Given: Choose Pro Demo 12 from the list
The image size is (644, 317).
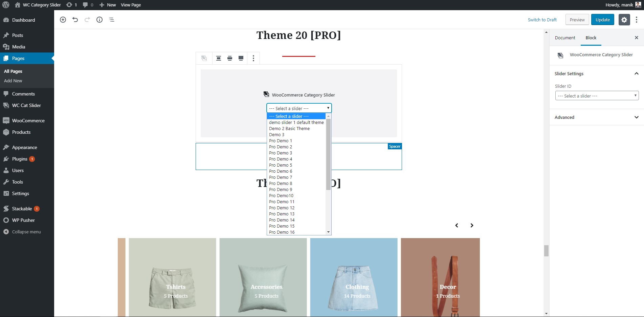Looking at the screenshot, I should pyautogui.click(x=296, y=208).
